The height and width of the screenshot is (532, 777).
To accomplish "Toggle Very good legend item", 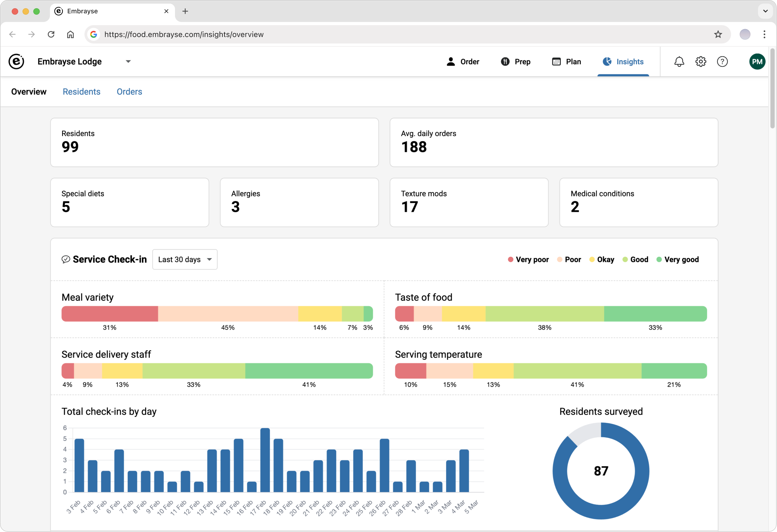I will point(677,260).
